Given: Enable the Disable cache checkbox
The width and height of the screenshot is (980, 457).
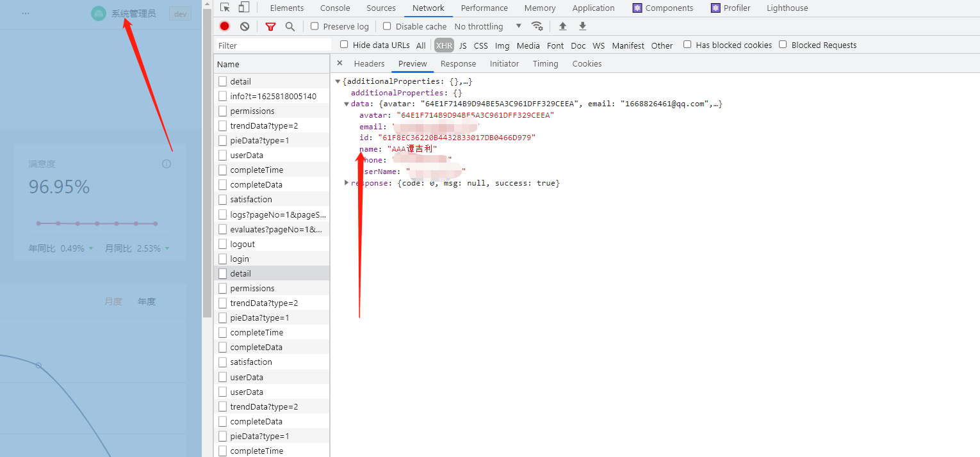Looking at the screenshot, I should click(387, 26).
